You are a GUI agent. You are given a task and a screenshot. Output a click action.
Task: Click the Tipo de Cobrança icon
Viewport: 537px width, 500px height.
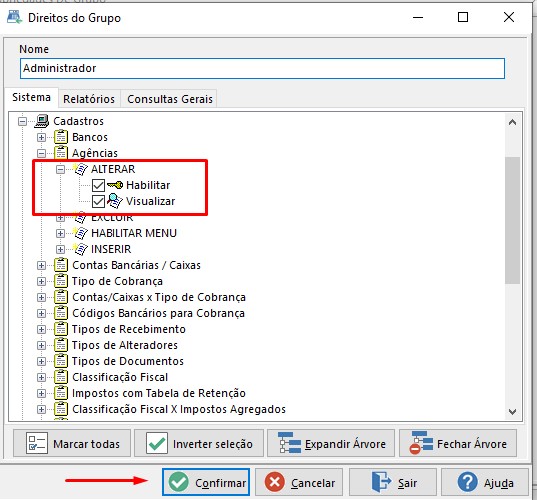tap(61, 281)
